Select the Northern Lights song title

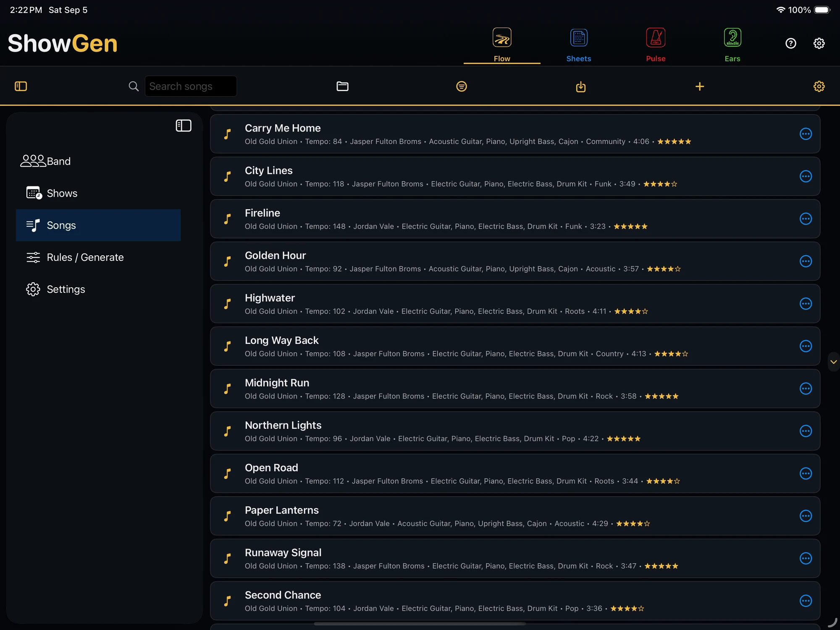[283, 425]
